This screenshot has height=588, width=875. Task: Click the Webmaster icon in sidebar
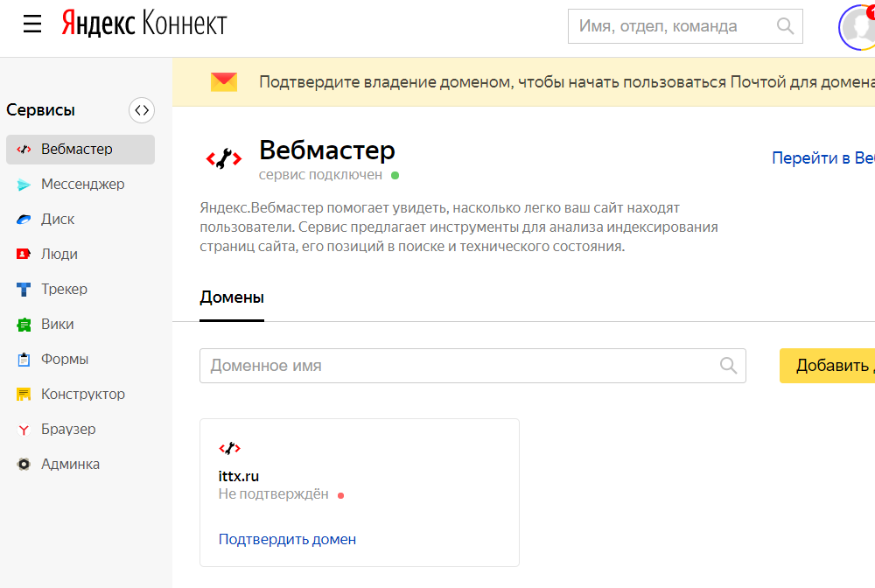[24, 150]
